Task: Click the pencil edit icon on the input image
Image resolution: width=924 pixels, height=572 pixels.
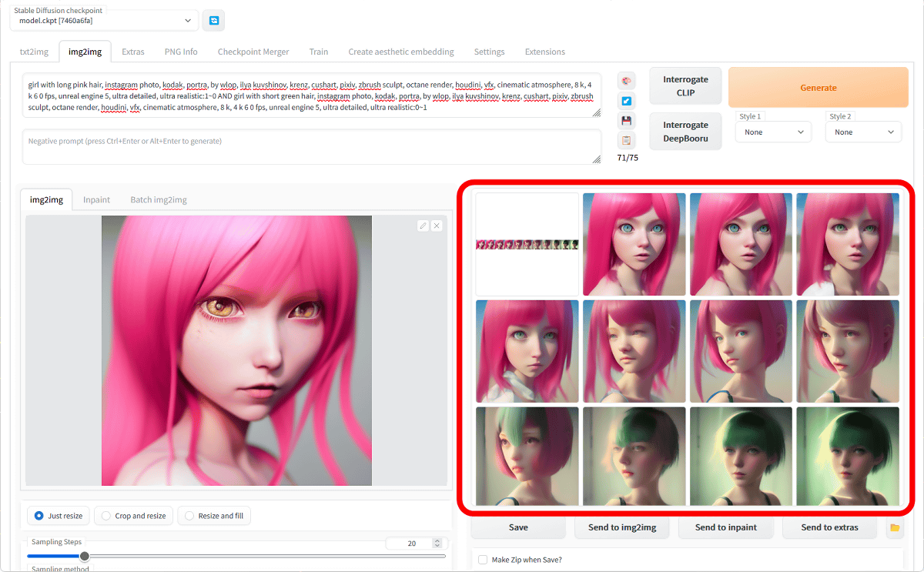Action: click(423, 226)
